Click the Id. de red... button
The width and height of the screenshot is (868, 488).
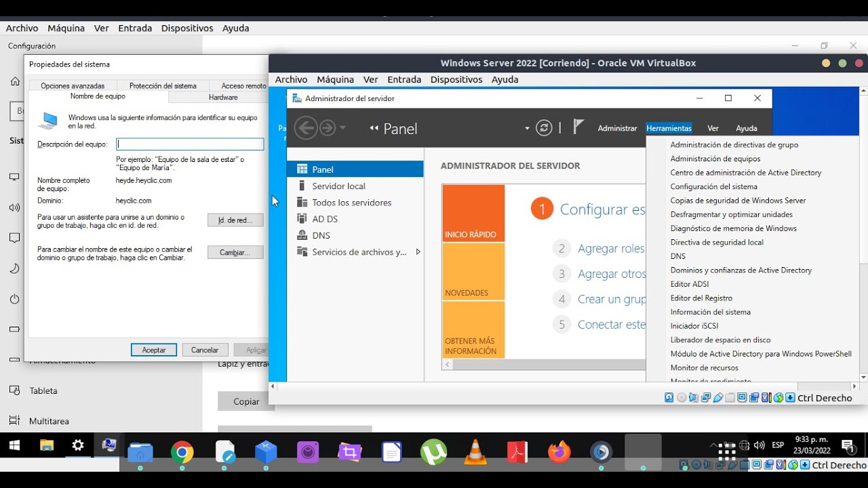point(235,220)
